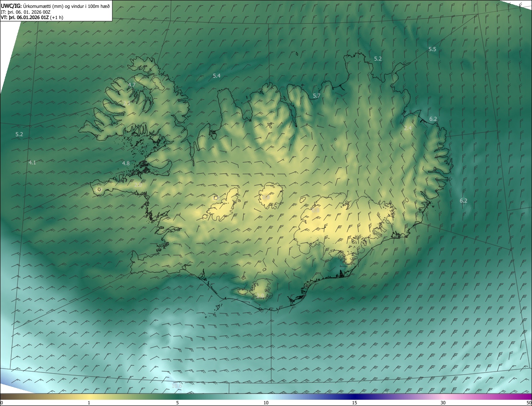Click the 0 tick on the color scale
This screenshot has height=406, width=532.
[x=2, y=403]
